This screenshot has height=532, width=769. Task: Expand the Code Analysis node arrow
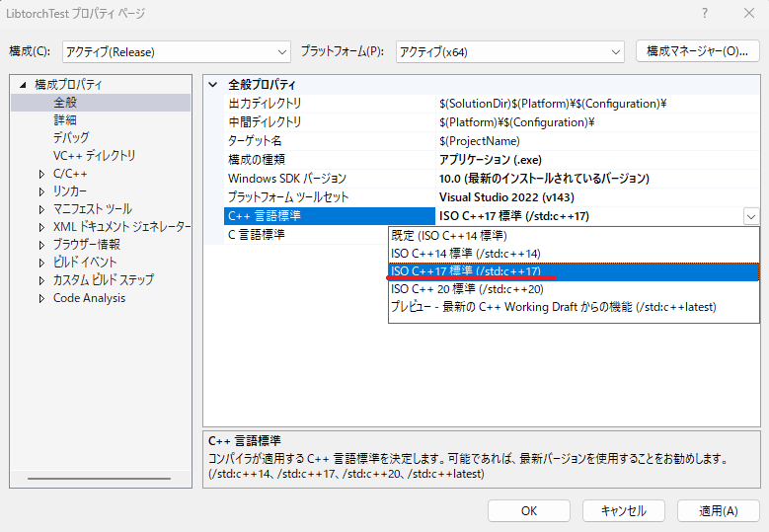(x=41, y=298)
